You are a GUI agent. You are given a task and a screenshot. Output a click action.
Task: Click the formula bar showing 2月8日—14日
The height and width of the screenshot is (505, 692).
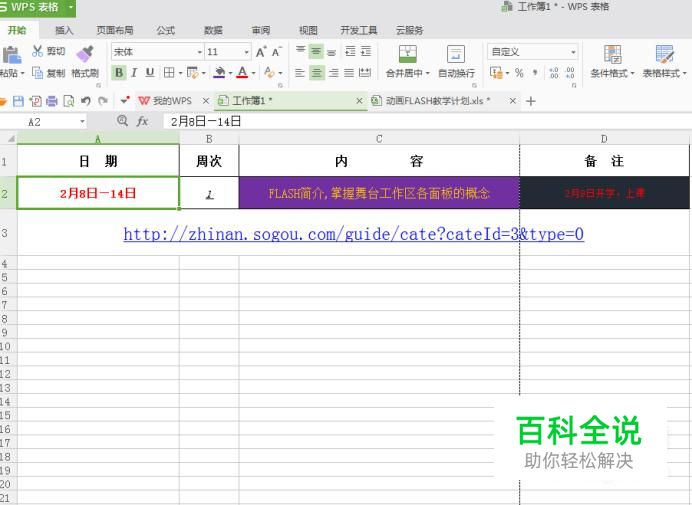426,121
